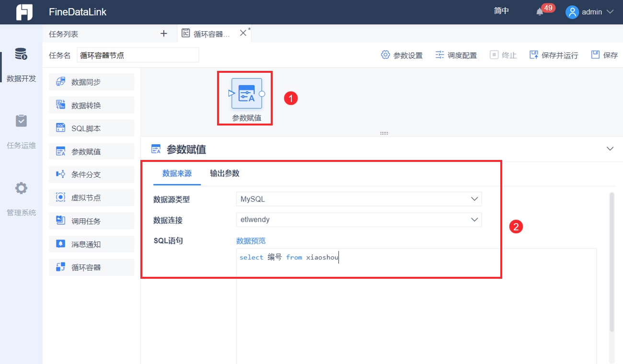Viewport: 623px width, 364px height.
Task: Select SQL脚本 in the node list
Action: coord(92,128)
